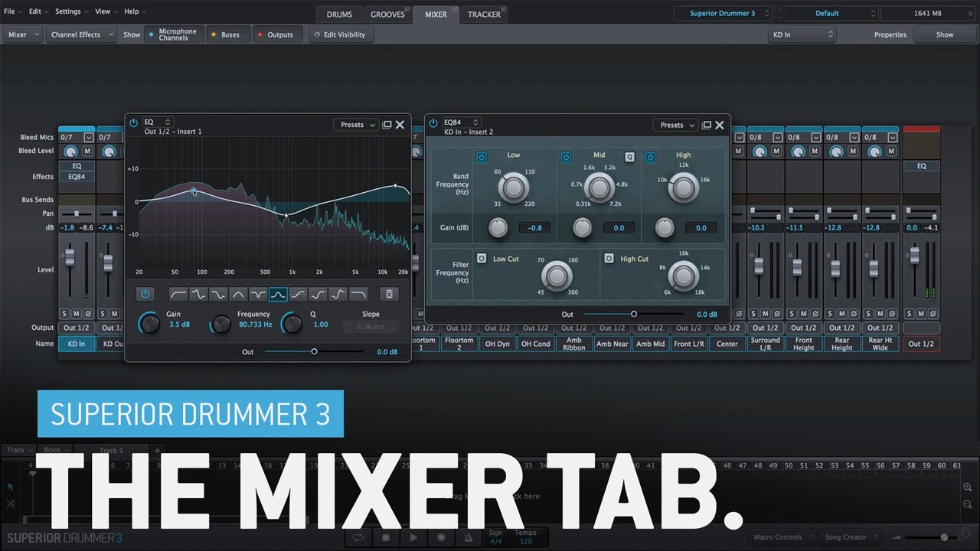Open the Settings menu
The height and width of the screenshot is (551, 980).
pos(70,11)
